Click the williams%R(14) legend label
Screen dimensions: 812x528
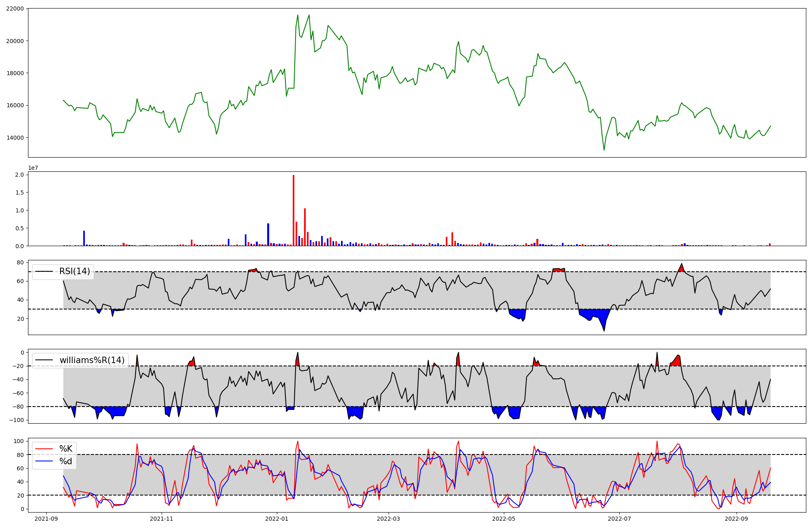click(92, 360)
